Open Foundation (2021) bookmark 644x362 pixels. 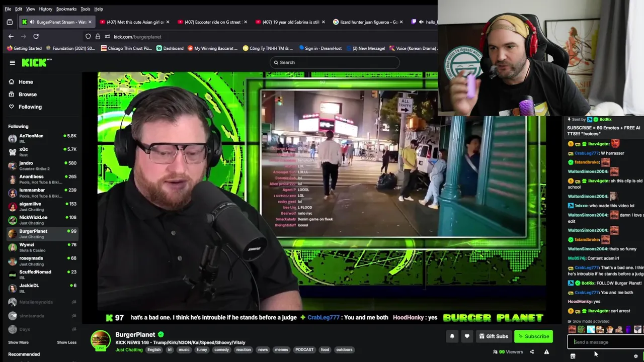(x=70, y=48)
